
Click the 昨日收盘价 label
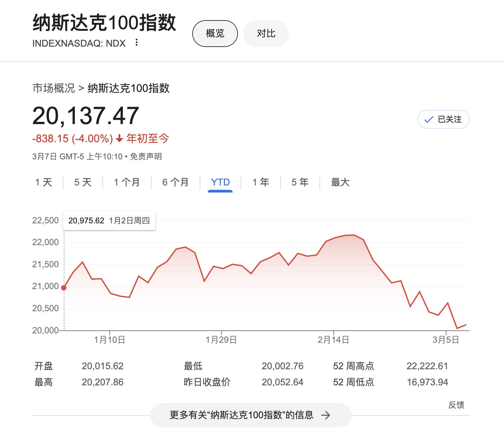click(x=207, y=382)
